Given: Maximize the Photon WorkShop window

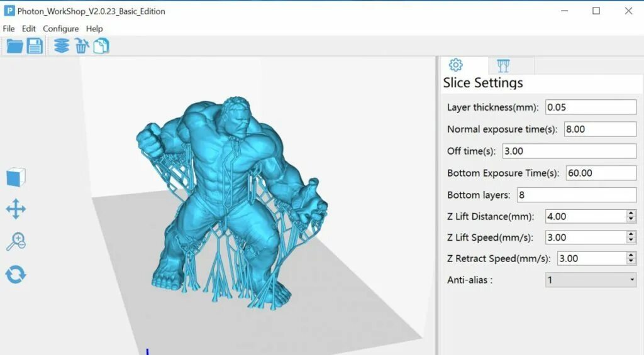Looking at the screenshot, I should pos(596,11).
